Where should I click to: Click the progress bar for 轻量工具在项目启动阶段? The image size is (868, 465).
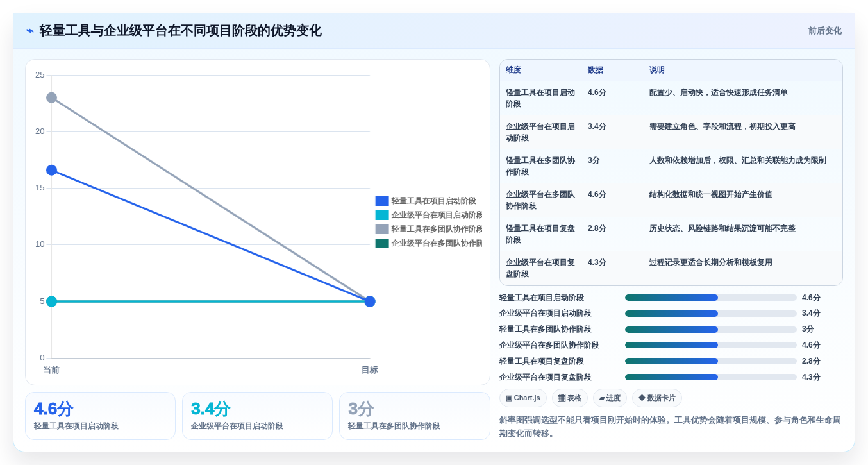tap(711, 298)
